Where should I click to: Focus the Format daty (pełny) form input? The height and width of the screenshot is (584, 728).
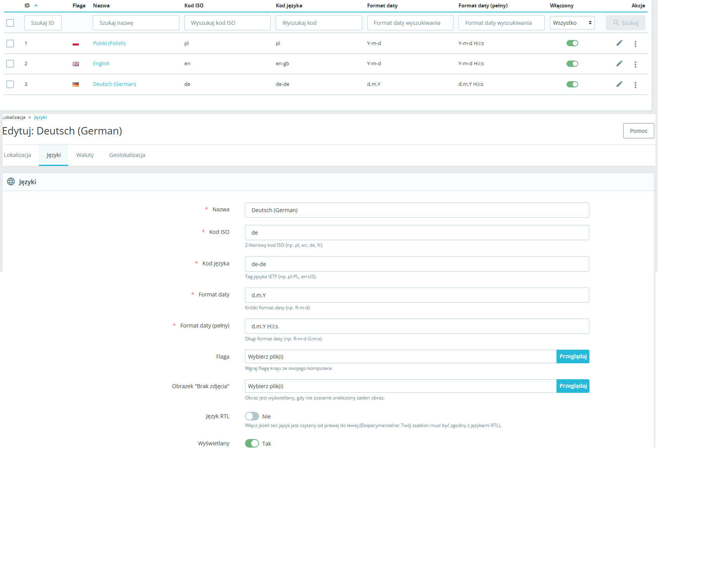coord(417,326)
